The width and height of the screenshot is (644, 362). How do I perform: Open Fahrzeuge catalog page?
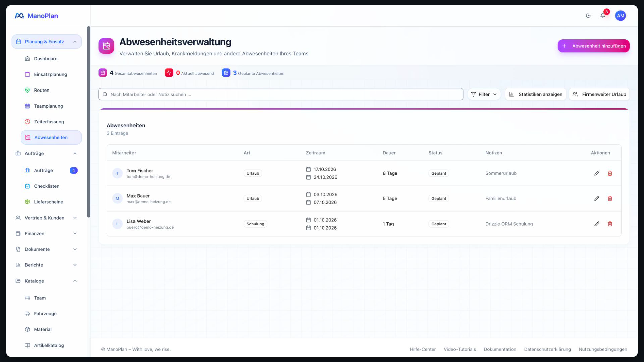tap(51, 314)
